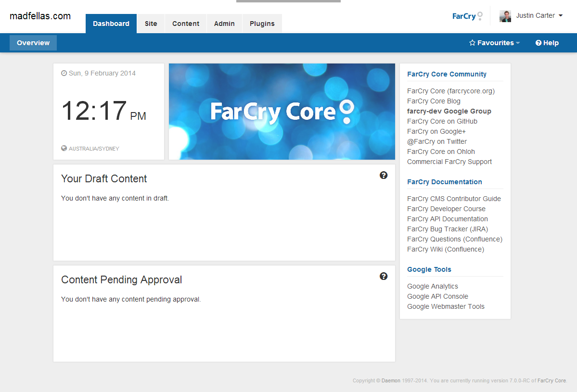Visit the FarCry Core Blog link

point(434,101)
